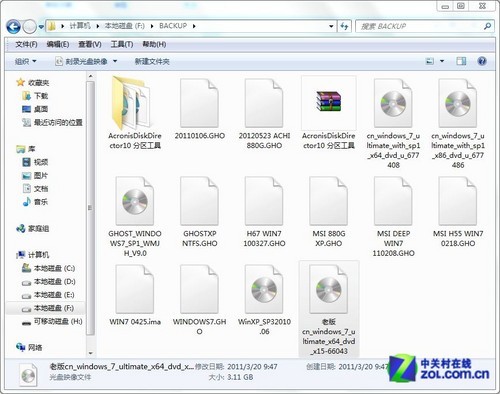500x394 pixels.
Task: Click 计算机 in the address path
Action: pos(80,26)
